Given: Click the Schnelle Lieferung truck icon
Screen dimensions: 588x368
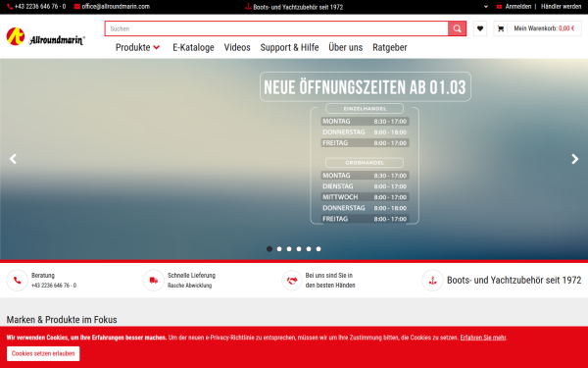Looking at the screenshot, I should click(x=154, y=280).
